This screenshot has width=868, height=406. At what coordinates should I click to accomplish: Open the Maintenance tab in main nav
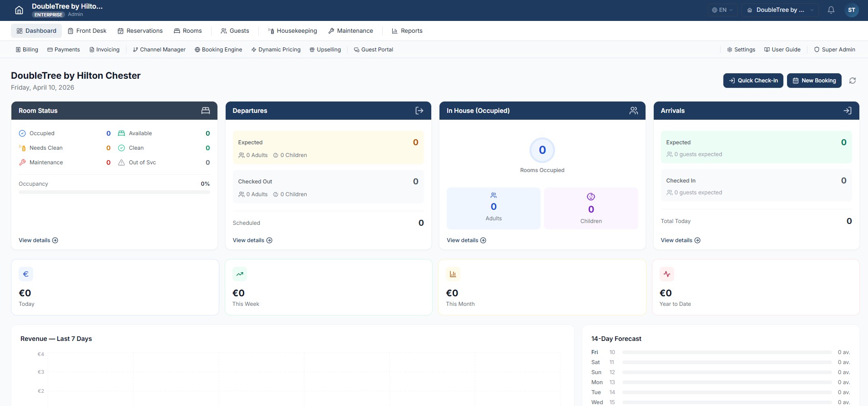(x=351, y=31)
